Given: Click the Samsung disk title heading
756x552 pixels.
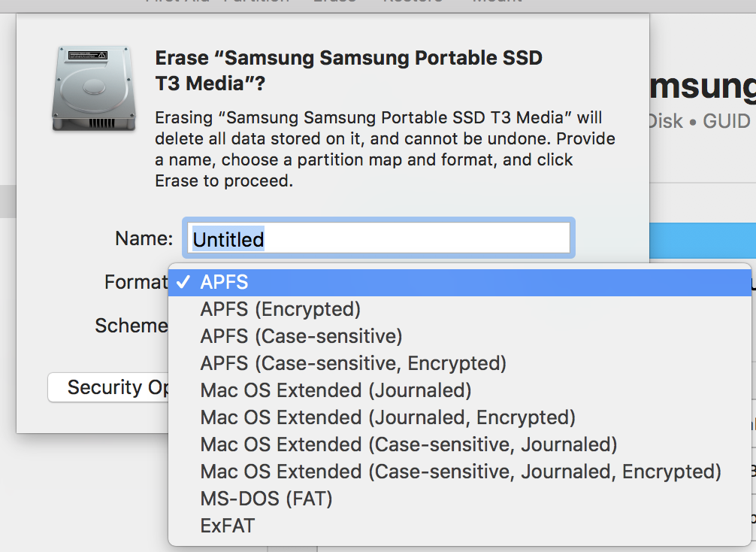Looking at the screenshot, I should click(x=703, y=86).
